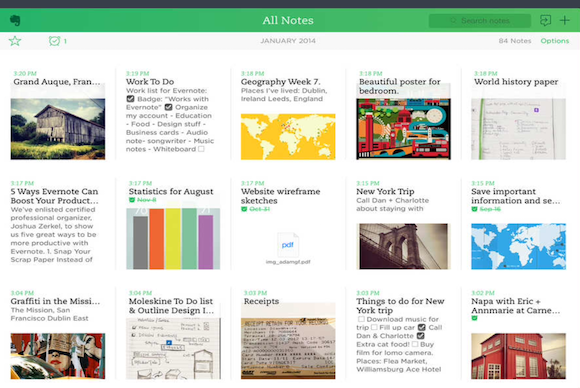Screen dimensions: 580x388
Task: Click the shortcuts star icon
Action: pos(15,41)
